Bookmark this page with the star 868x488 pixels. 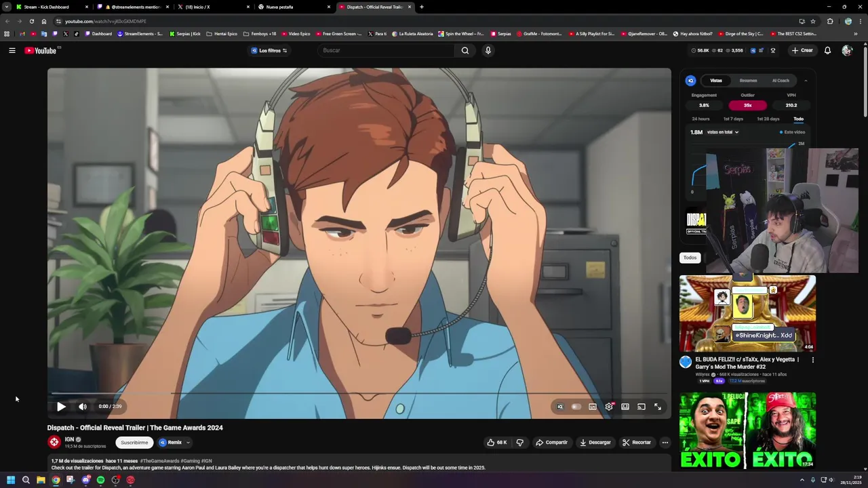pos(813,21)
